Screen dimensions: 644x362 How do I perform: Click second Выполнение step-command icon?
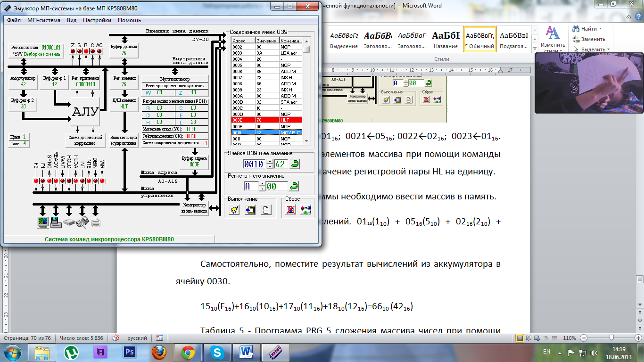[250, 210]
